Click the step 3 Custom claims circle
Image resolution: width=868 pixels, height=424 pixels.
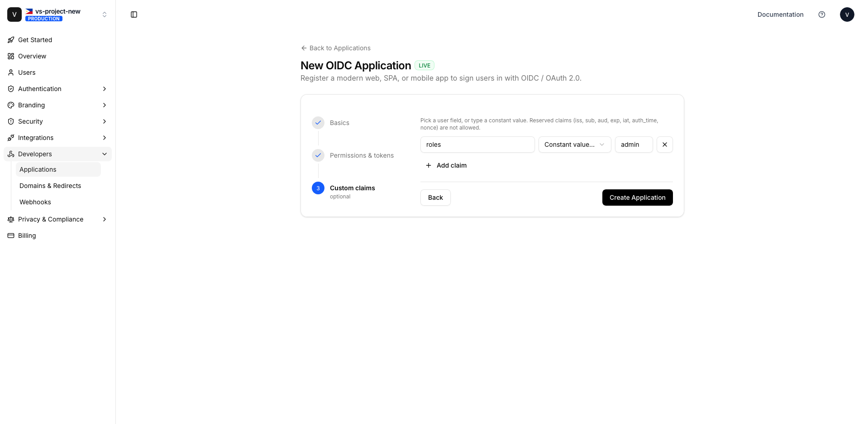318,188
